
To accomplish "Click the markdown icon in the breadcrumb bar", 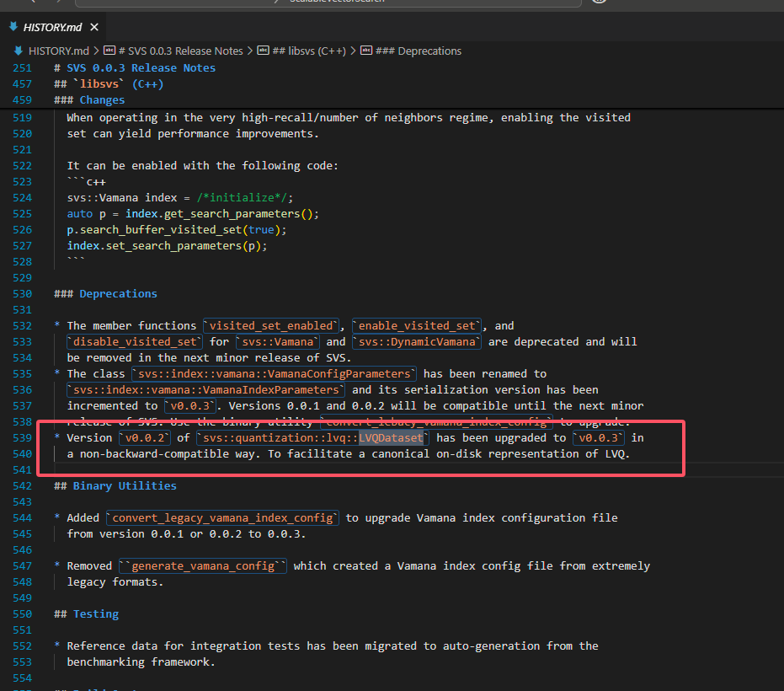I will 19,51.
